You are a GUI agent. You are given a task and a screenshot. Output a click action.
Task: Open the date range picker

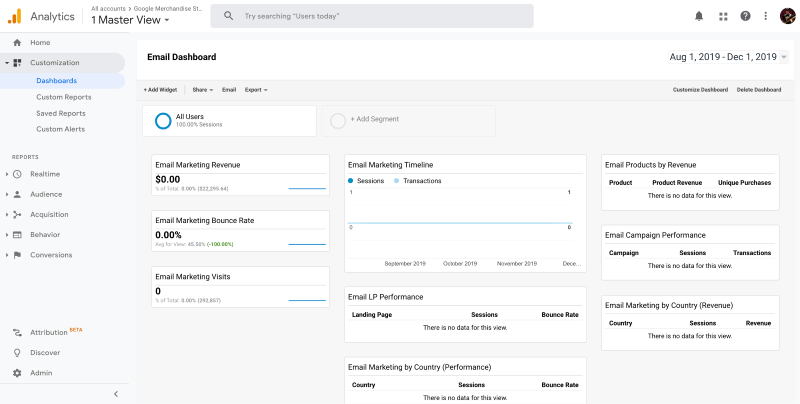(x=728, y=57)
